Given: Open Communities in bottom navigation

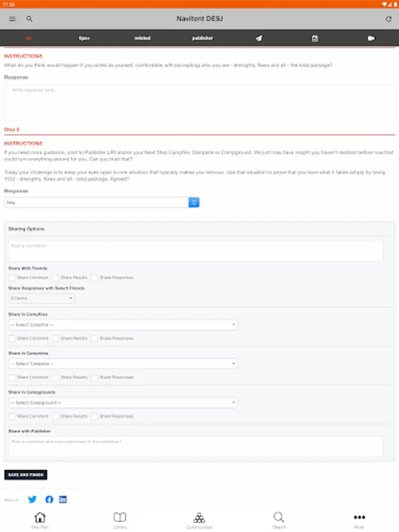Looking at the screenshot, I should click(199, 520).
